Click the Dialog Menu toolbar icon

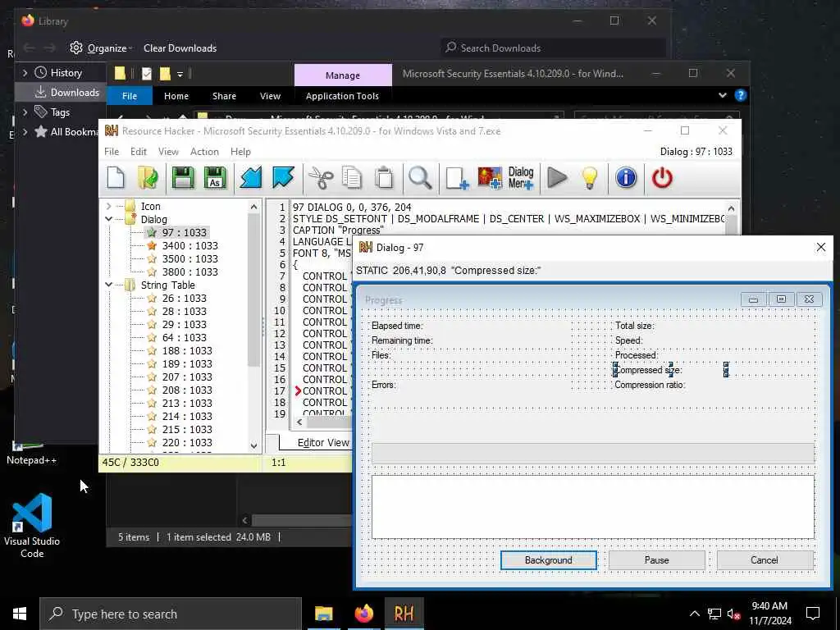[521, 178]
